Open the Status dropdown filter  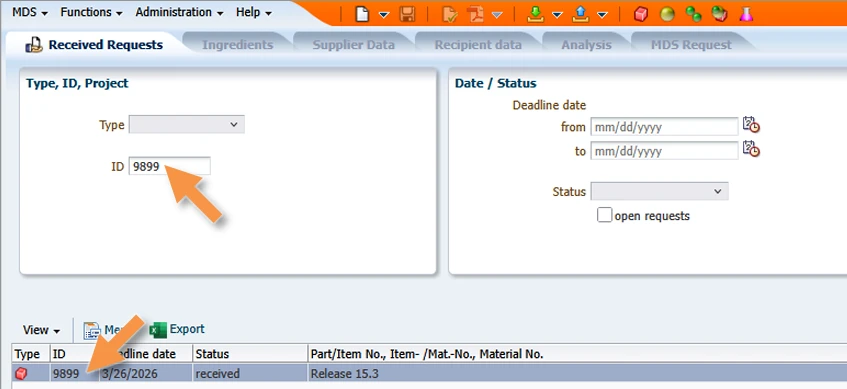tap(659, 191)
